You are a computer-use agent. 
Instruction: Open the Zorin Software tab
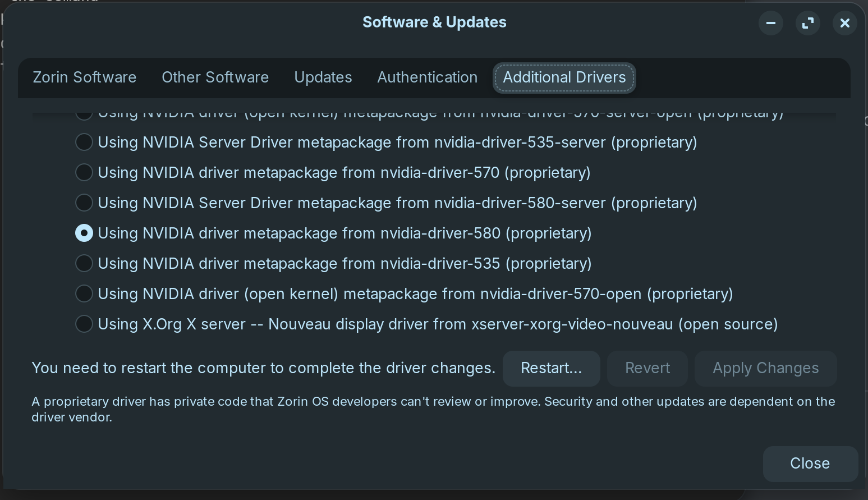[x=85, y=77]
